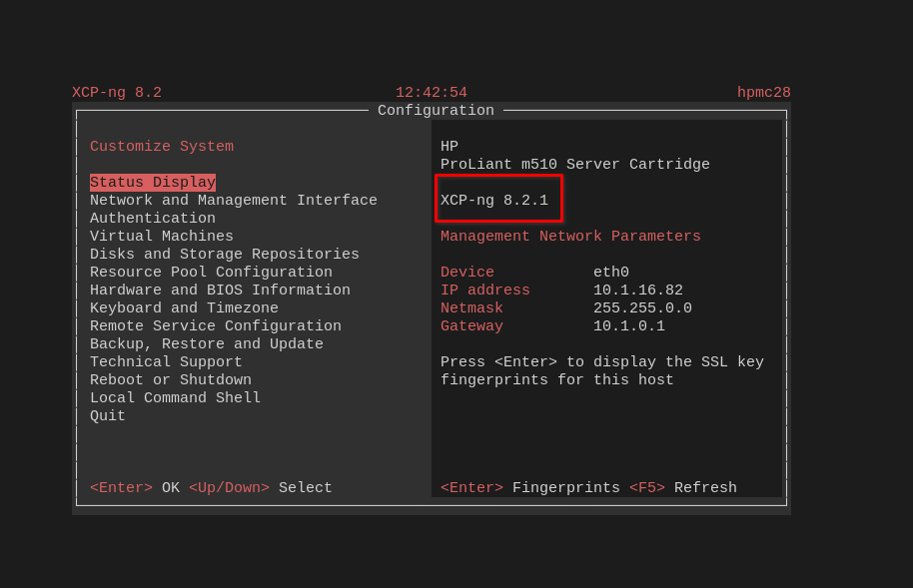Click the <F5> Refresh hint
Screen dimensions: 913x588
(683, 488)
